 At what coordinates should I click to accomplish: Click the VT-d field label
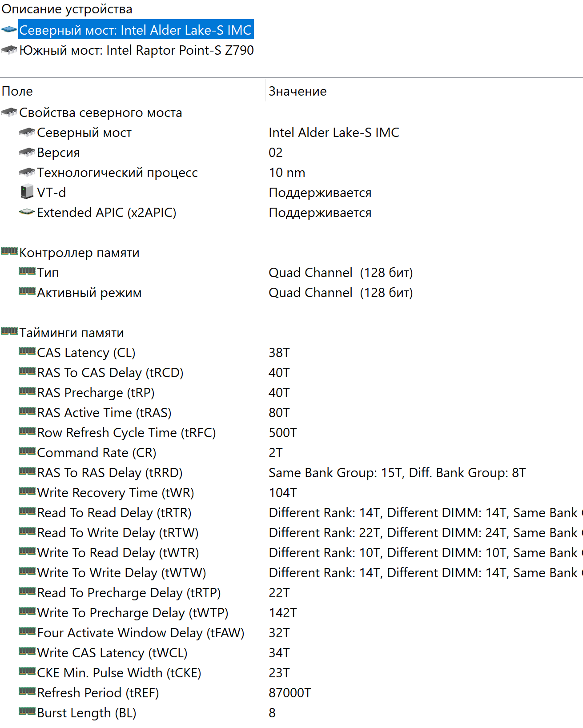click(x=52, y=193)
